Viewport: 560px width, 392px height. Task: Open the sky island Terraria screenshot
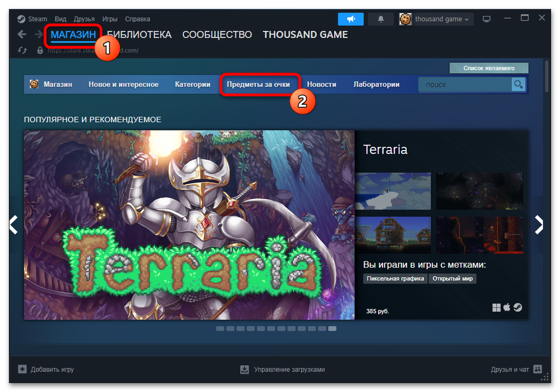click(393, 191)
